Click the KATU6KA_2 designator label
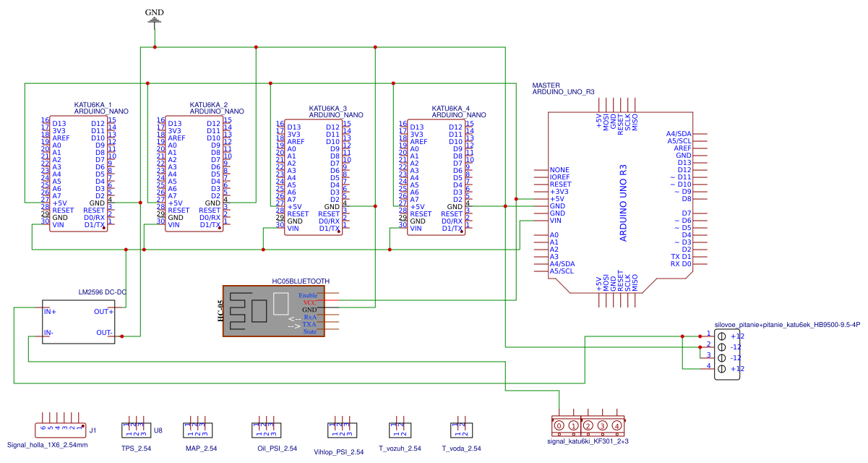 (208, 105)
